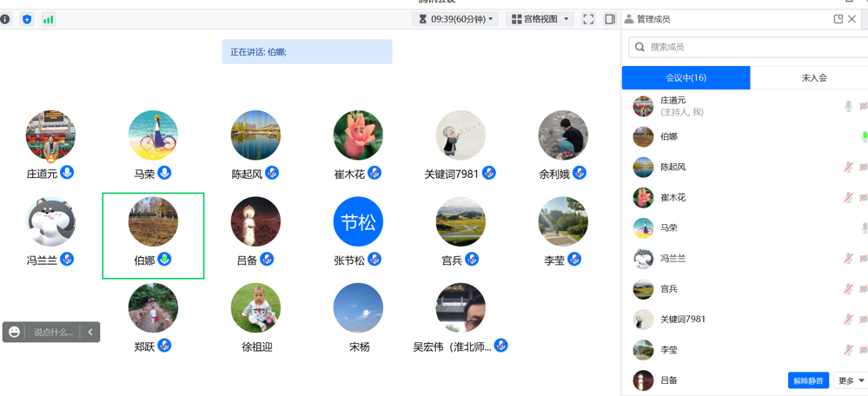Toggle 冯兰兰's mute in member list

[848, 258]
